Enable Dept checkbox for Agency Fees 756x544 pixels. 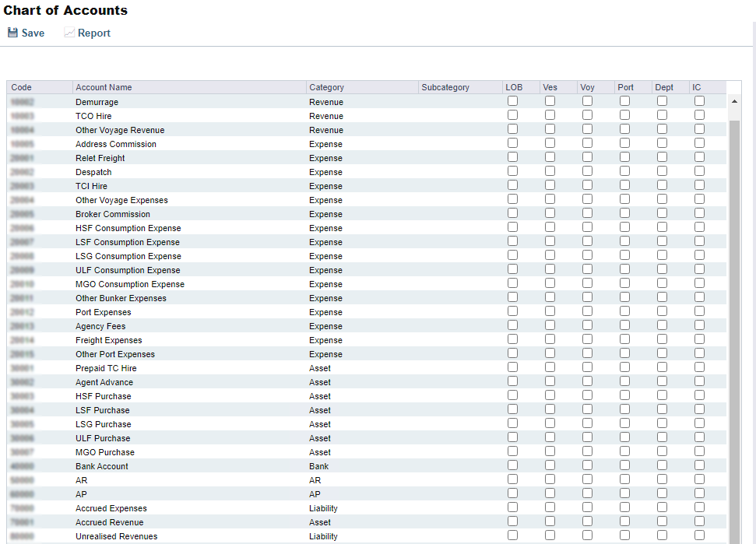pyautogui.click(x=662, y=325)
